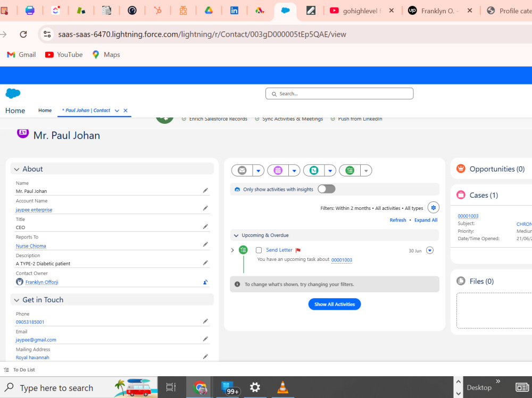The image size is (532, 398).
Task: Open the YouTube bookmark
Action: click(64, 55)
